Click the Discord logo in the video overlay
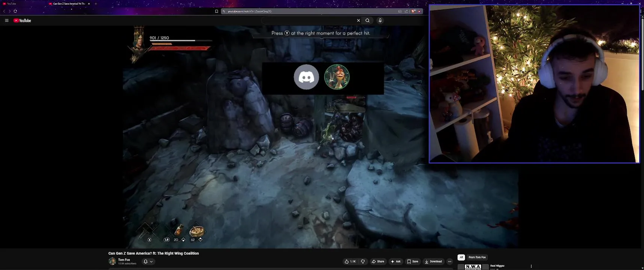The height and width of the screenshot is (270, 644). (306, 77)
